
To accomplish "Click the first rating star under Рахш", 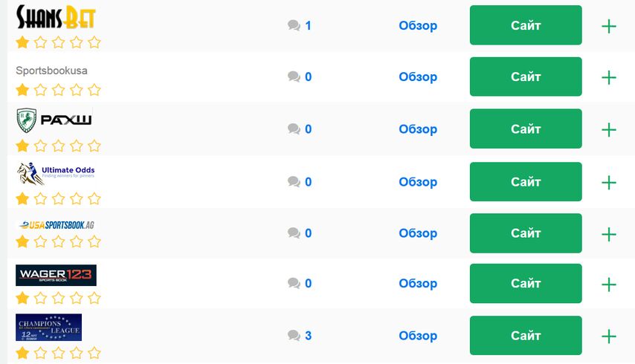I will pos(22,146).
